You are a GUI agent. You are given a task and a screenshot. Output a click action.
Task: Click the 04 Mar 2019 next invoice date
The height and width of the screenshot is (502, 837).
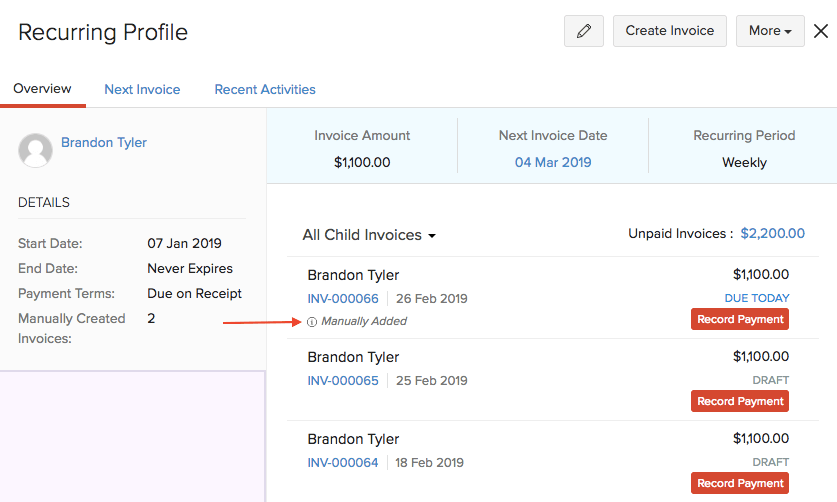(553, 162)
